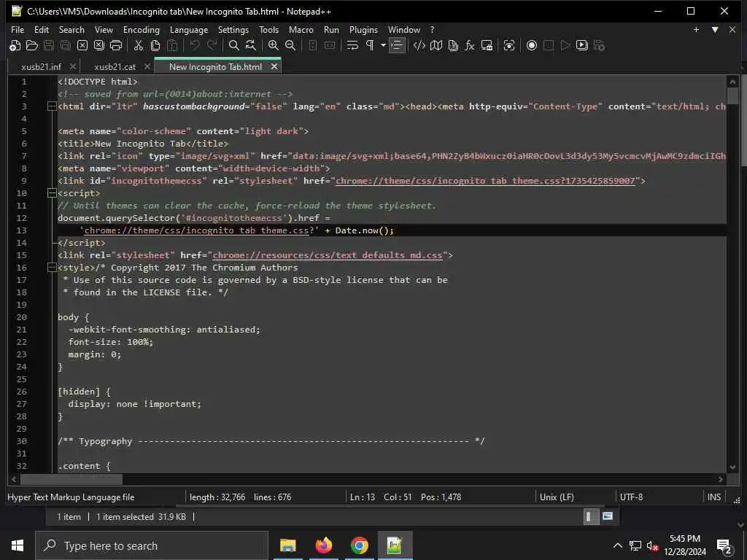This screenshot has height=560, width=747.
Task: Click the text_defaults_md.css link on line 15
Action: point(328,255)
